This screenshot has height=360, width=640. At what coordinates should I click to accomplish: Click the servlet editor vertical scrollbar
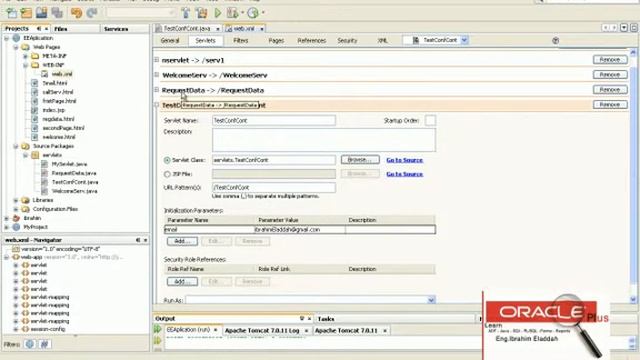633,176
